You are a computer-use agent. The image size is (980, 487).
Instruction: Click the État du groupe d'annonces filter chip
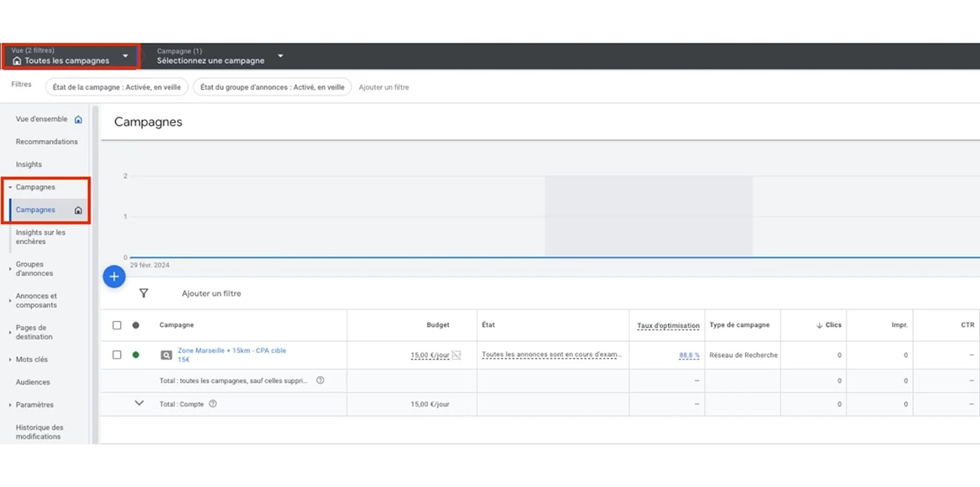tap(273, 87)
